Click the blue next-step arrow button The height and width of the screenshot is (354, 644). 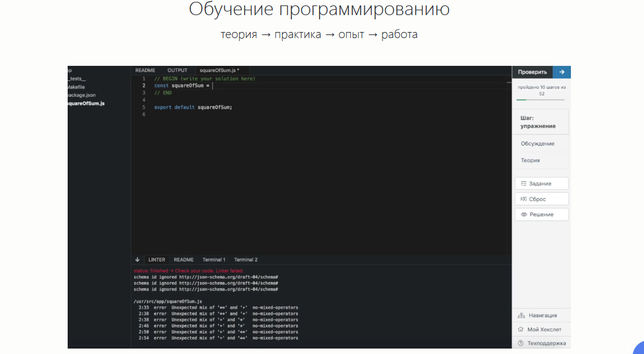pyautogui.click(x=561, y=72)
